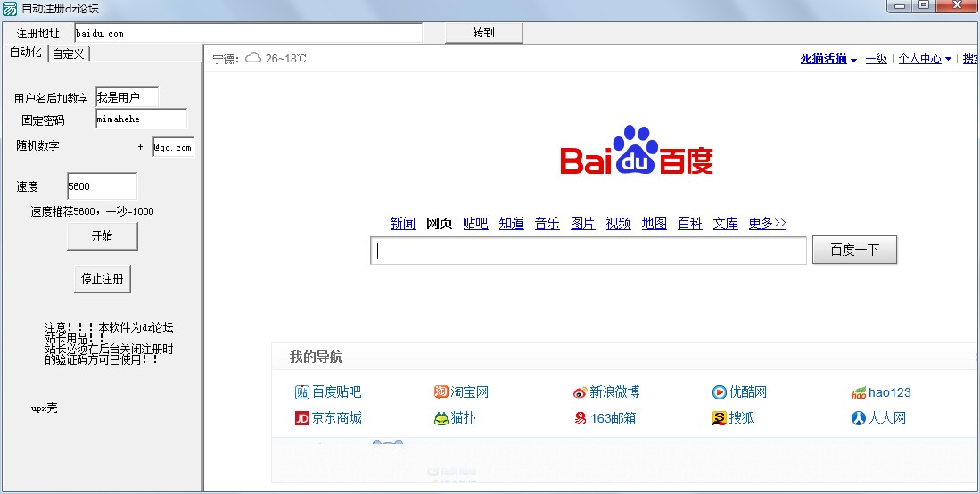Select the 新闻 search category

[402, 223]
